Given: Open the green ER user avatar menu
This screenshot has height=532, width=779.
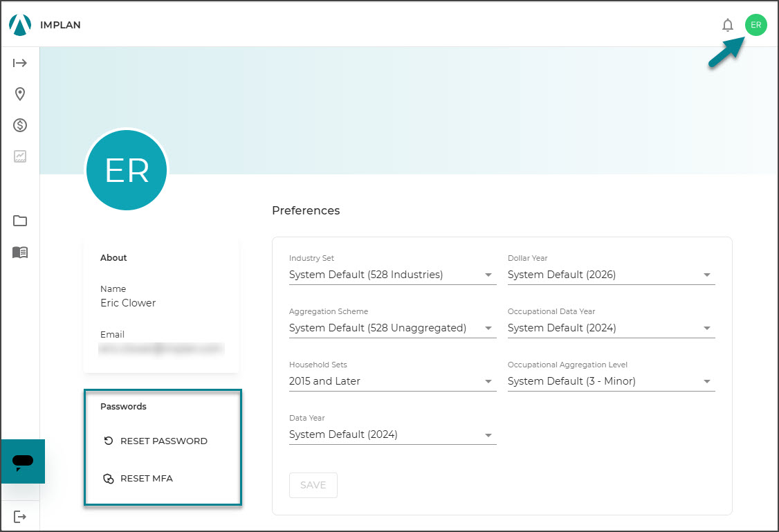Looking at the screenshot, I should point(755,25).
